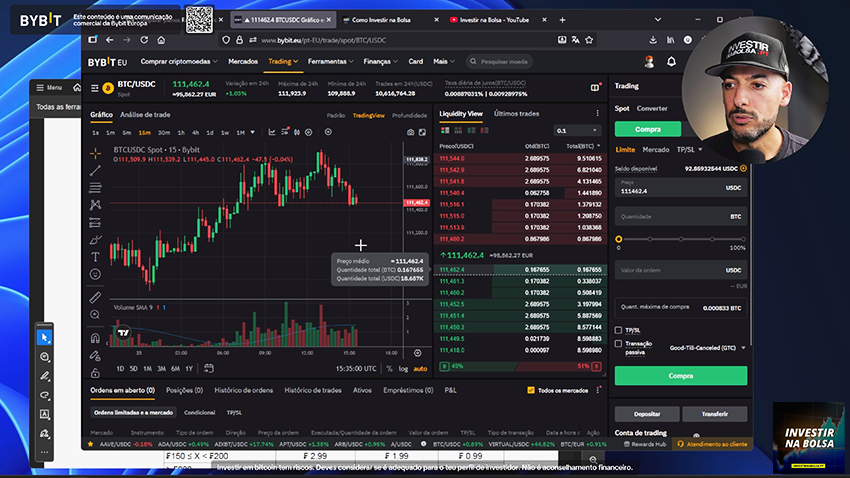Enter fullscreen chart mode
Image resolution: width=850 pixels, height=478 pixels.
(x=422, y=132)
